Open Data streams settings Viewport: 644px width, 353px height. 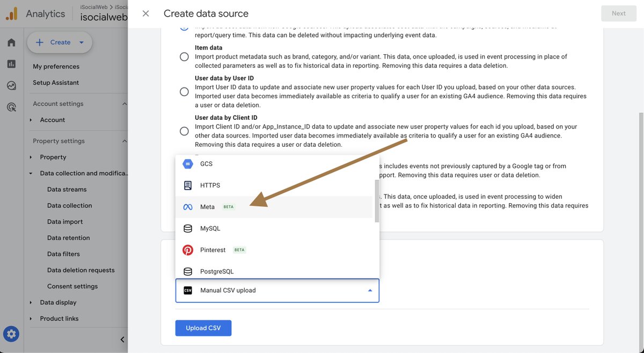click(67, 190)
